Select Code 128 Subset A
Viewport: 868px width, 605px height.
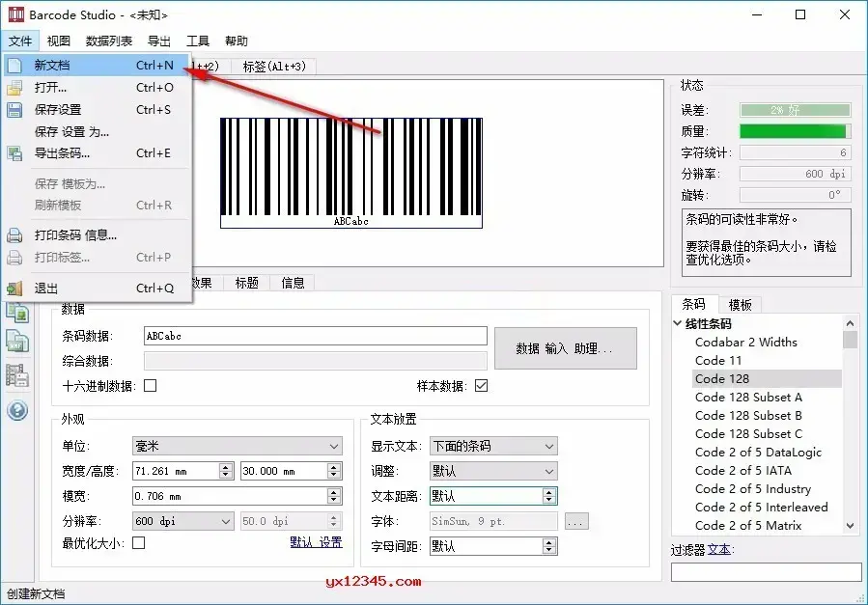pos(748,398)
